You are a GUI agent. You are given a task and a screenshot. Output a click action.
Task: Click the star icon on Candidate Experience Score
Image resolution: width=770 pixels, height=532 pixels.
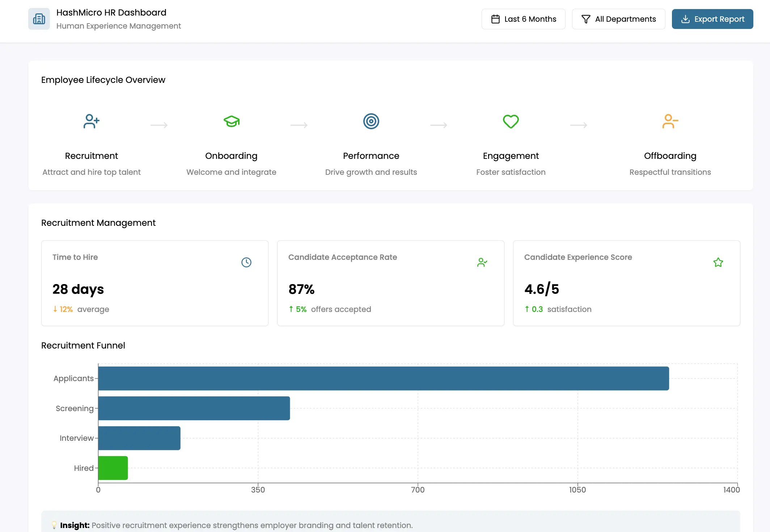[718, 262]
